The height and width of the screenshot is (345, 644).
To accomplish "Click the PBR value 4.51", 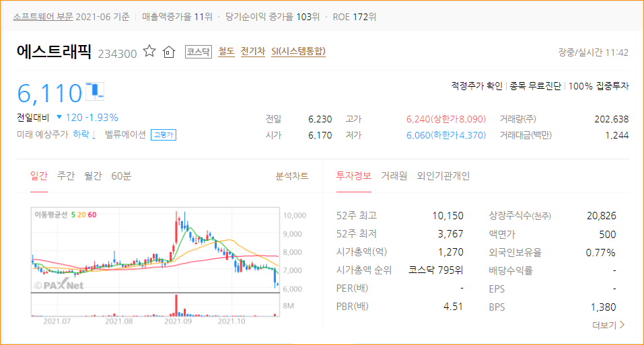I will (x=453, y=307).
